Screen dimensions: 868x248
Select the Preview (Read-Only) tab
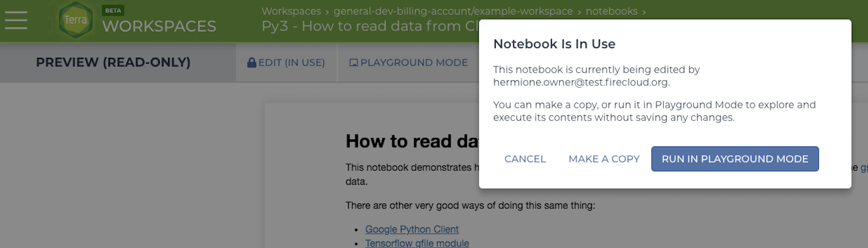(113, 62)
